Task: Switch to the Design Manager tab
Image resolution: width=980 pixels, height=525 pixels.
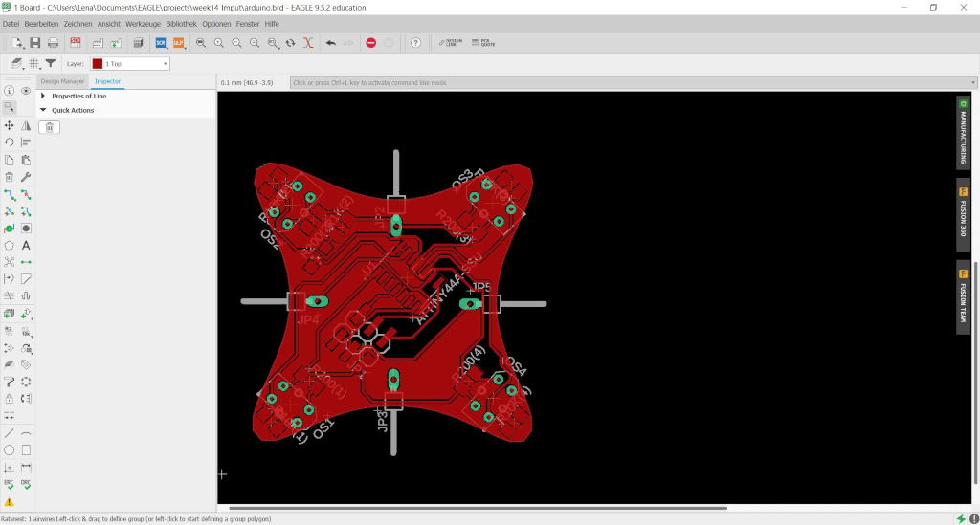Action: [62, 82]
